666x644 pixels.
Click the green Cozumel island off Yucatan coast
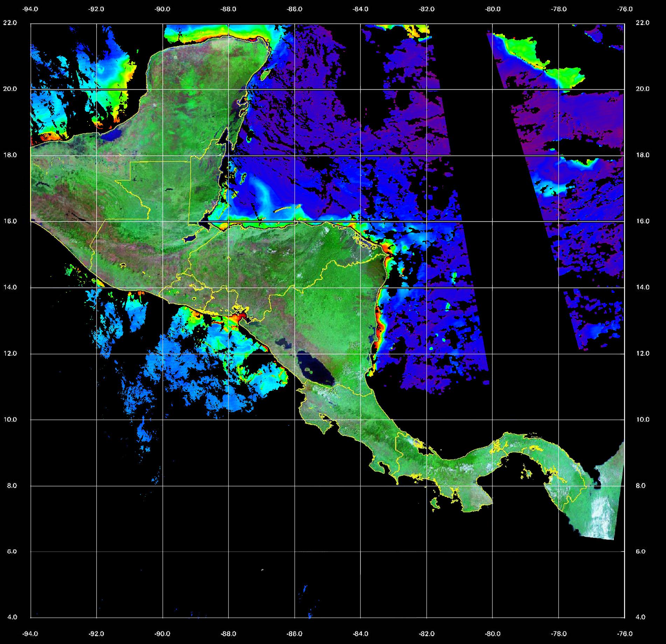pos(265,74)
